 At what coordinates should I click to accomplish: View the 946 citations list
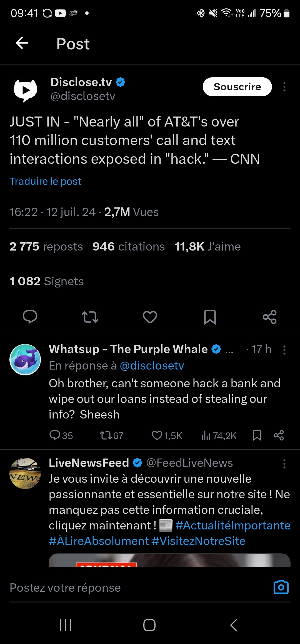click(x=129, y=247)
